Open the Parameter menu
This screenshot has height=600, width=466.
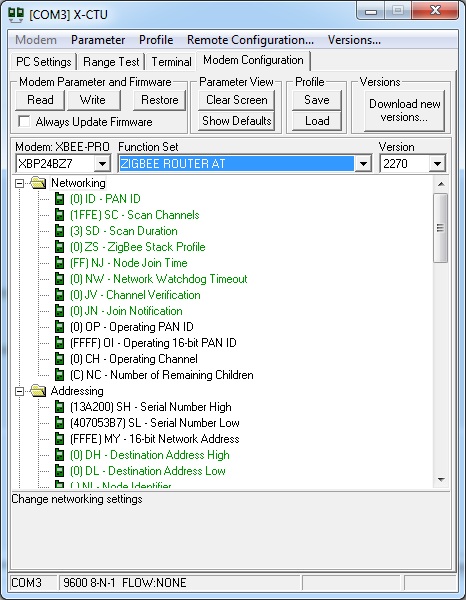98,40
